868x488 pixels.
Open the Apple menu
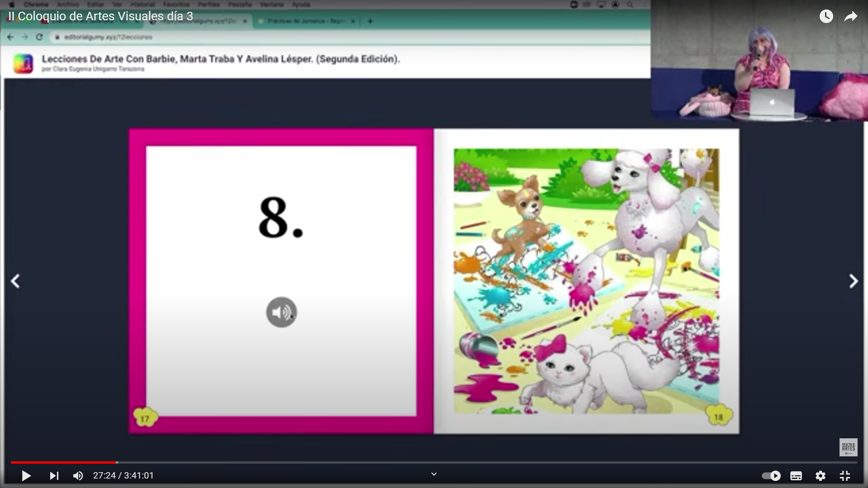click(12, 5)
